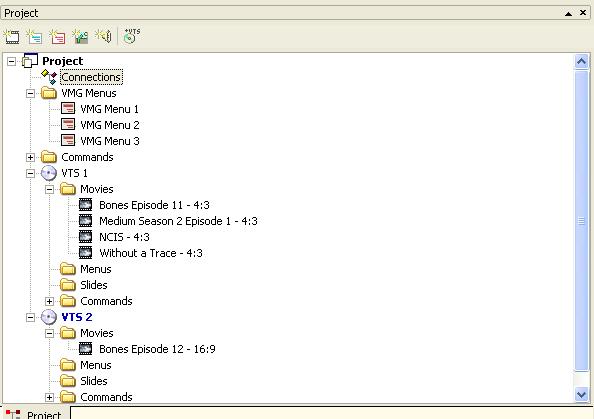This screenshot has width=594, height=419.
Task: Click the Add Audio toolbar icon
Action: [x=103, y=36]
